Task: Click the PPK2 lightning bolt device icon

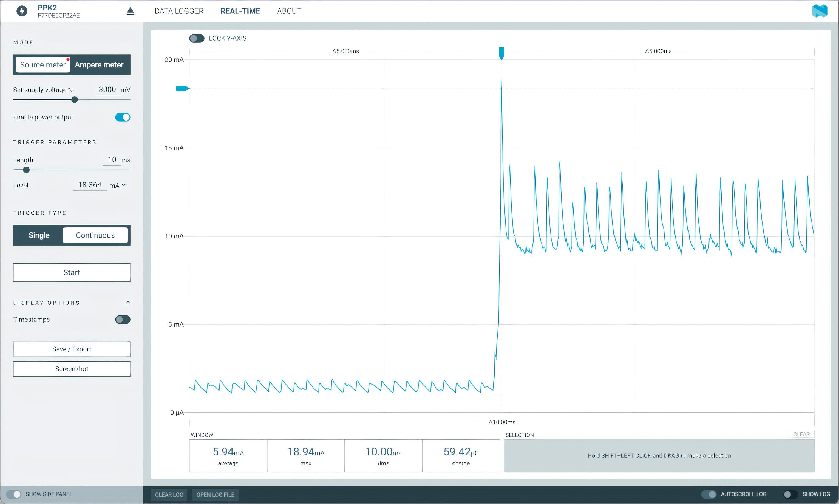Action: point(22,11)
